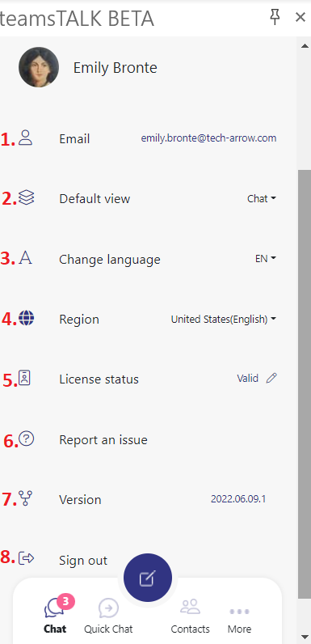
Task: Click the pencil icon beside License status
Action: (271, 378)
